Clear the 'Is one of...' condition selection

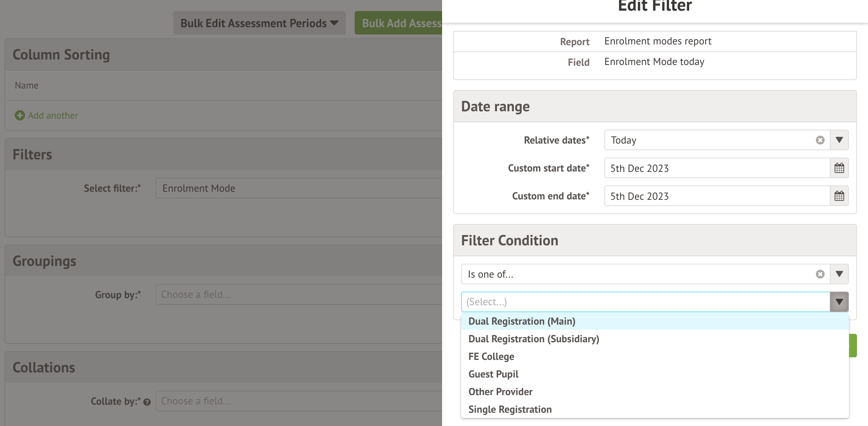point(820,274)
